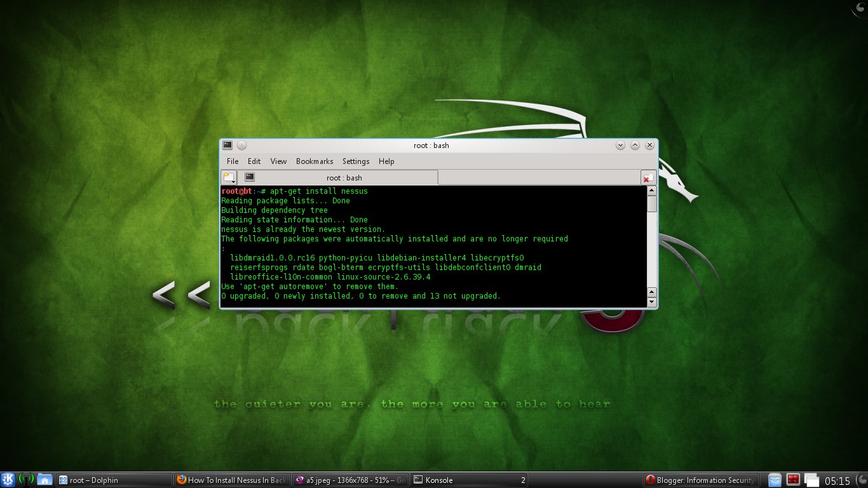Image resolution: width=868 pixels, height=488 pixels.
Task: Open the Konsole Edit menu
Action: (254, 161)
